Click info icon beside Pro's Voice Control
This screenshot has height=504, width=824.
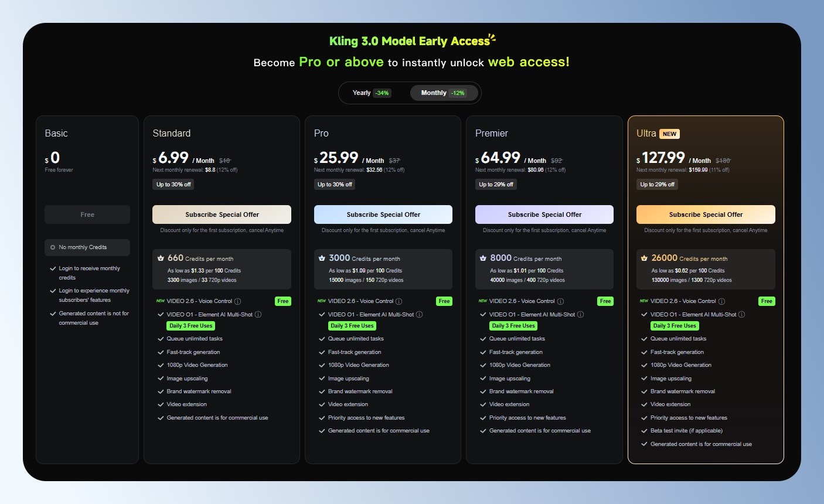pyautogui.click(x=399, y=301)
